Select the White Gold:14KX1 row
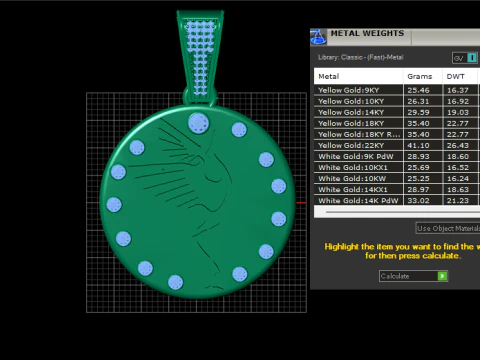Image resolution: width=480 pixels, height=360 pixels. [x=397, y=189]
